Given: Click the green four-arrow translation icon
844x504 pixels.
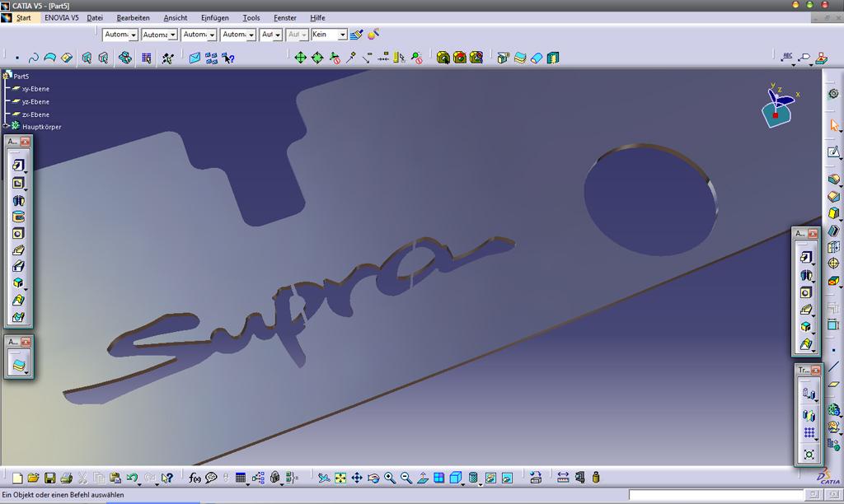Looking at the screenshot, I should point(300,58).
